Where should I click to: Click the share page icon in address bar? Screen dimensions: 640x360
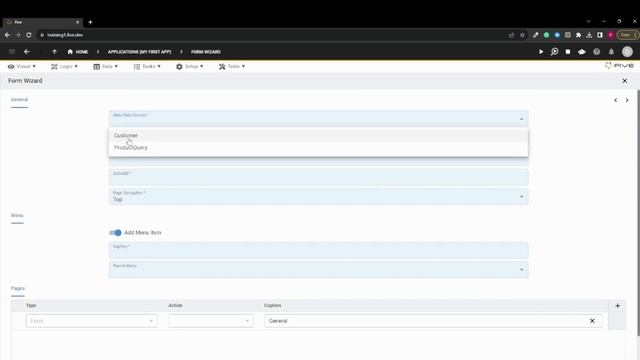(511, 35)
